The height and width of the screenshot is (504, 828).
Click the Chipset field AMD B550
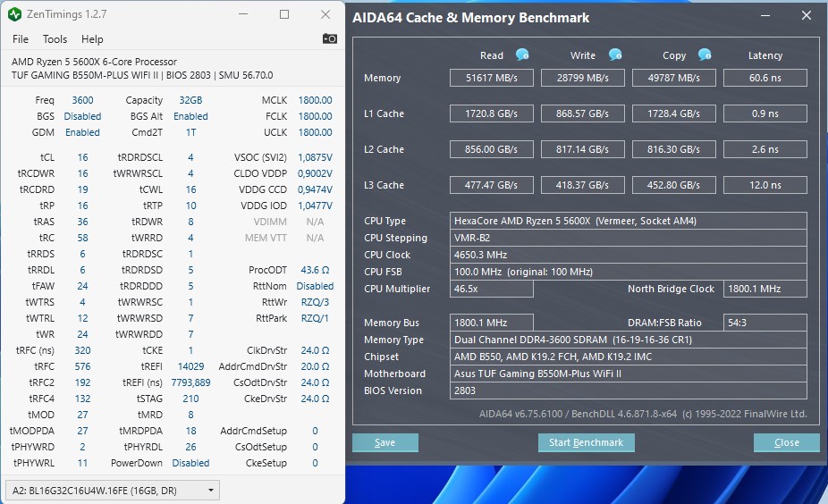[629, 357]
